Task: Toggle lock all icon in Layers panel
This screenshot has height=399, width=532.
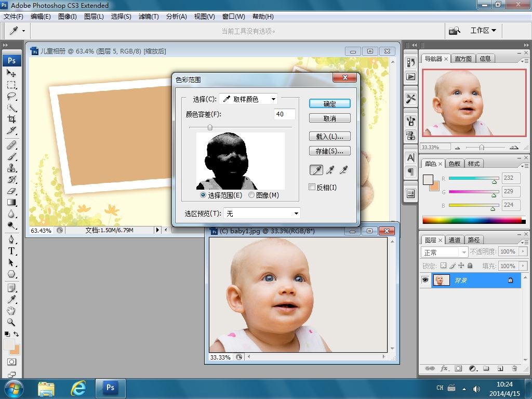Action: 470,265
